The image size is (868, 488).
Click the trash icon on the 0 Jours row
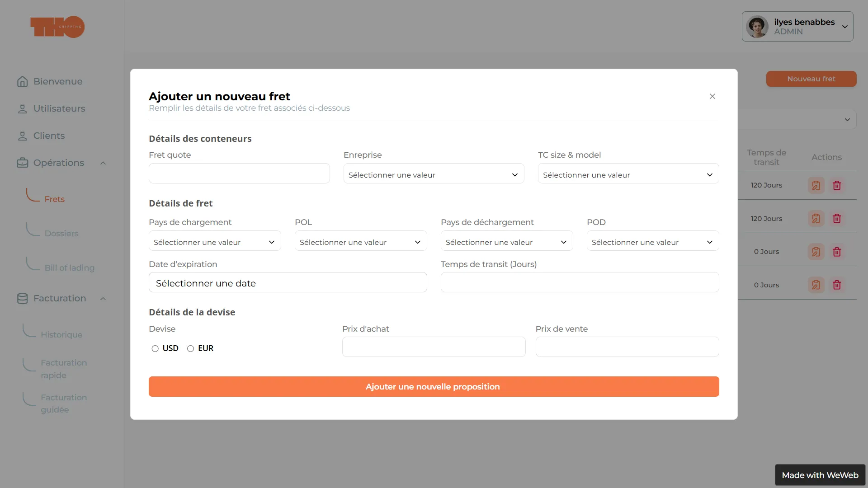click(837, 252)
